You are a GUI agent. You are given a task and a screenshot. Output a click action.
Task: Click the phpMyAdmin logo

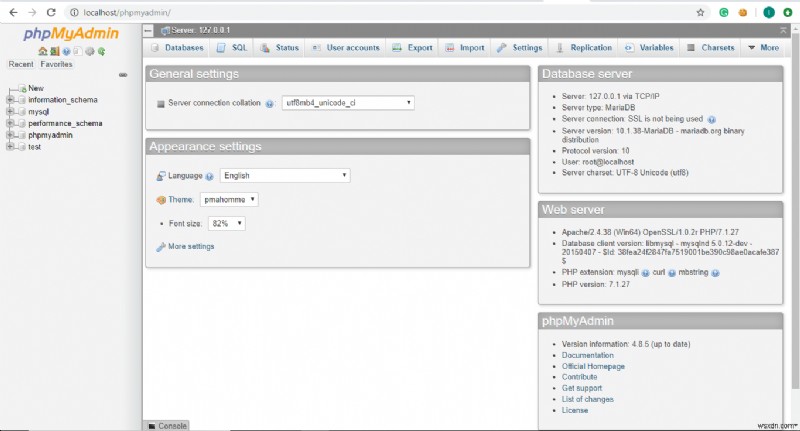(x=71, y=34)
